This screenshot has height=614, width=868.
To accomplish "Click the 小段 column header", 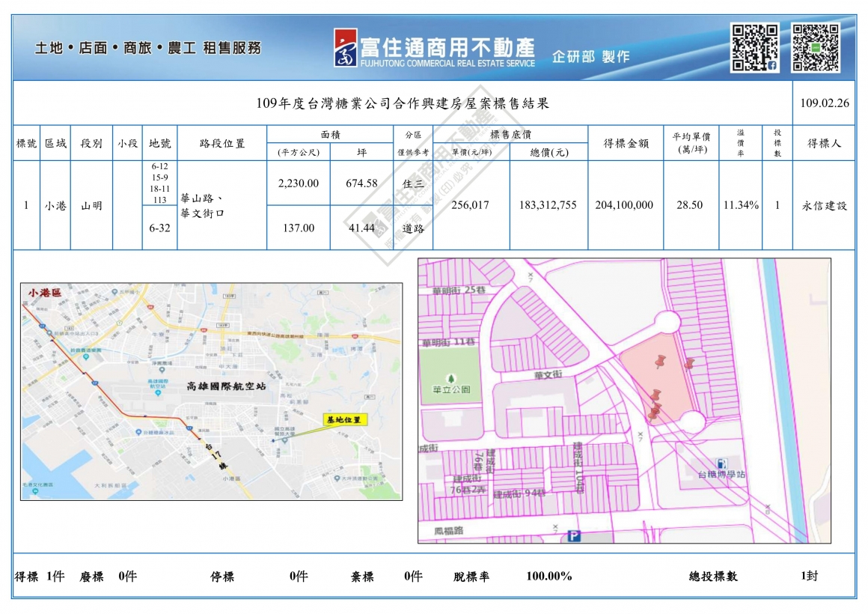I will tap(127, 144).
